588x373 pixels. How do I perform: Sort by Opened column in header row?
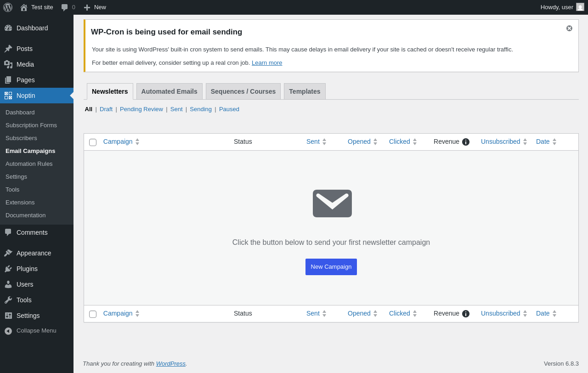pos(359,141)
